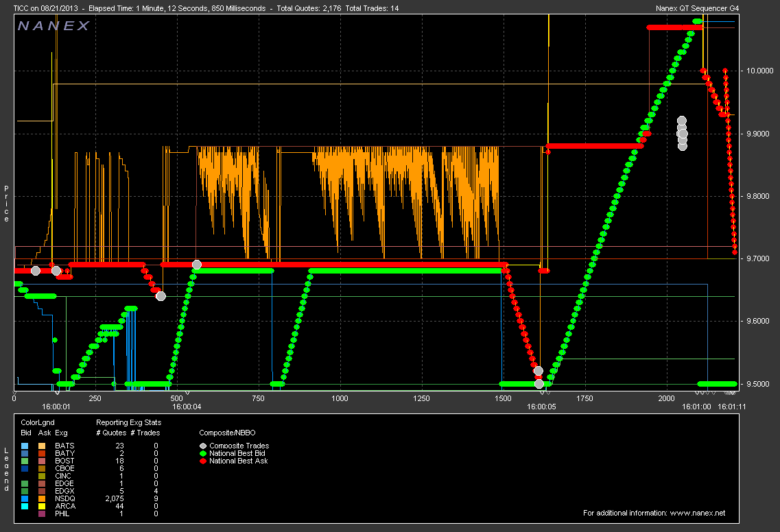Click the 10.0000 price axis label
Screen dimensions: 780x532
pos(760,71)
